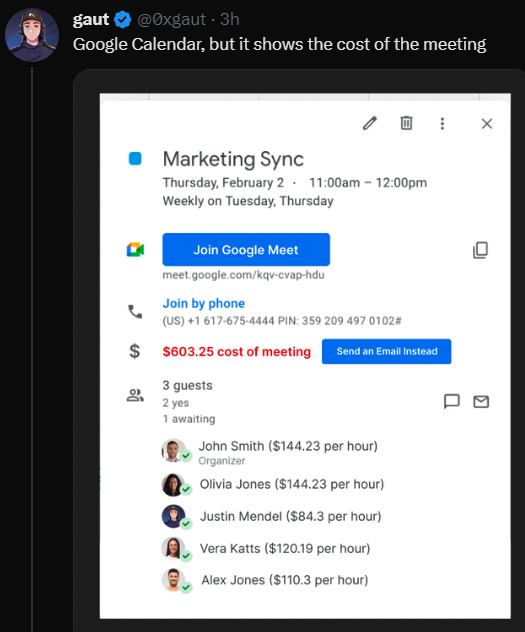Viewport: 525px width, 632px height.
Task: Click the Thursday, February 2 date text
Action: (223, 183)
